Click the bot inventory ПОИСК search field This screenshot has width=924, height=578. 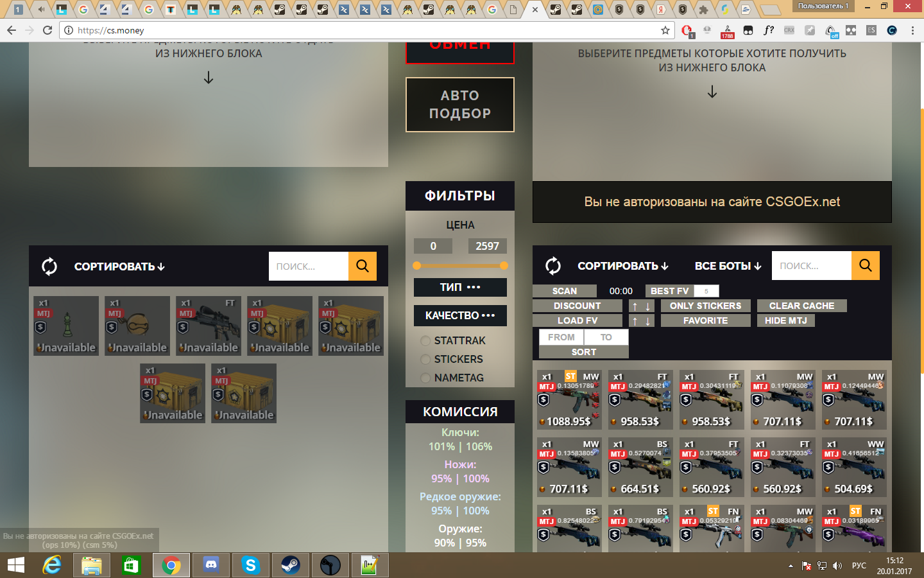812,265
